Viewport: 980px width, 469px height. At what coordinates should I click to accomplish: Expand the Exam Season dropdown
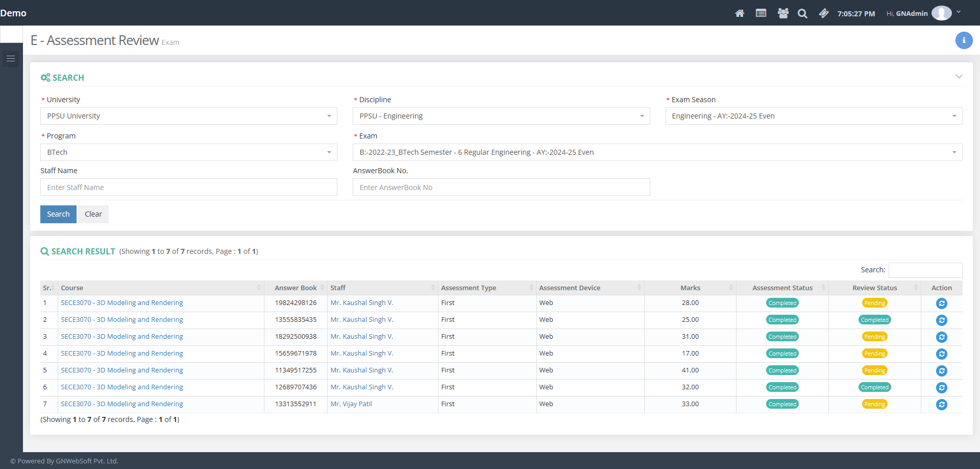[x=813, y=116]
